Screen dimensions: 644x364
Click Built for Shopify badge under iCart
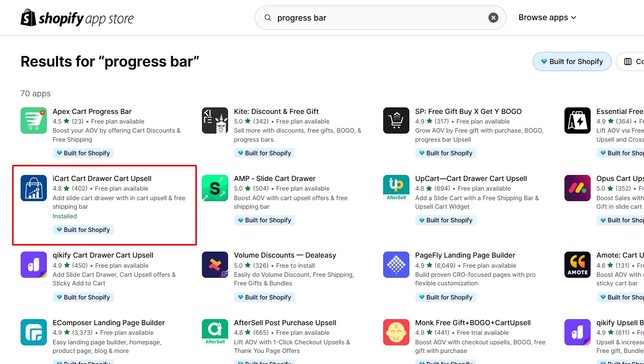[83, 229]
